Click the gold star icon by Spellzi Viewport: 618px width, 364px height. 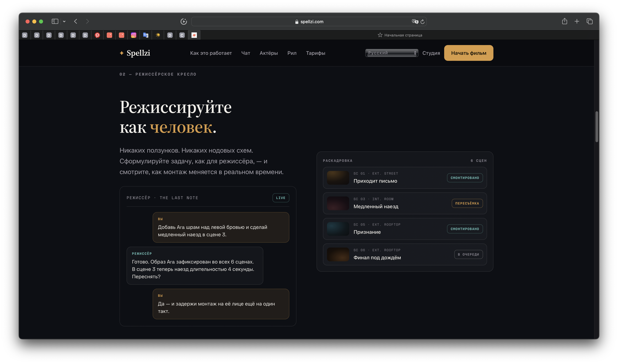122,53
